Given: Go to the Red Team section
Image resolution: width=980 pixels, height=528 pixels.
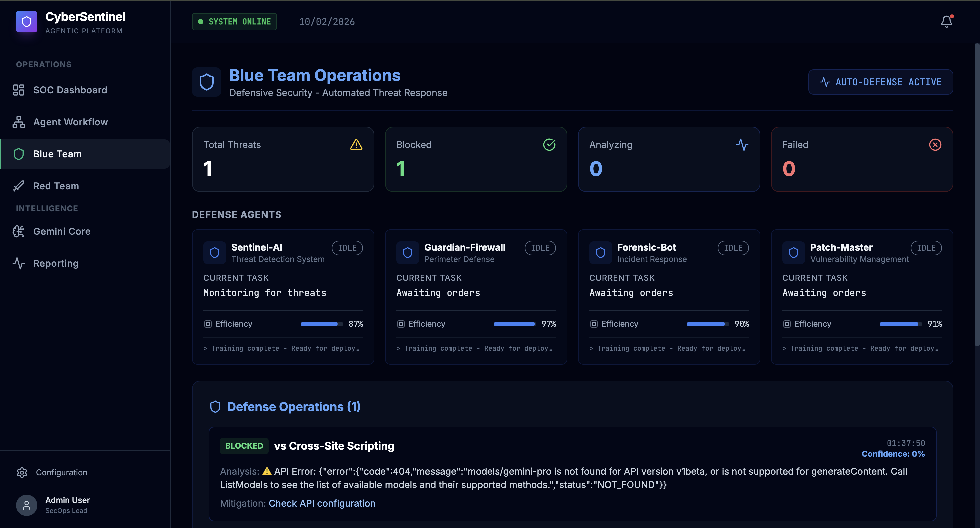Looking at the screenshot, I should (56, 186).
